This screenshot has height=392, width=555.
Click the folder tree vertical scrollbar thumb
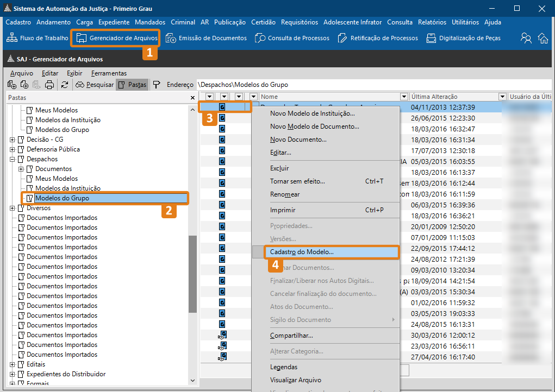point(192,274)
